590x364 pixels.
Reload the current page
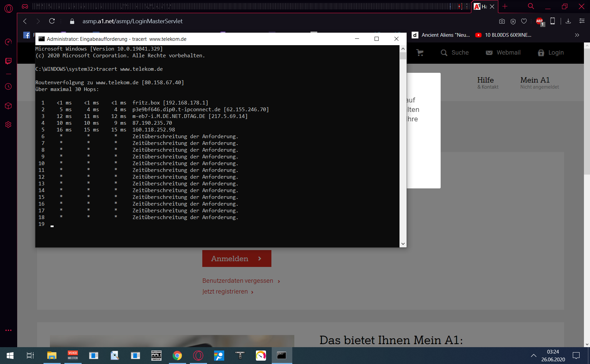pyautogui.click(x=52, y=21)
